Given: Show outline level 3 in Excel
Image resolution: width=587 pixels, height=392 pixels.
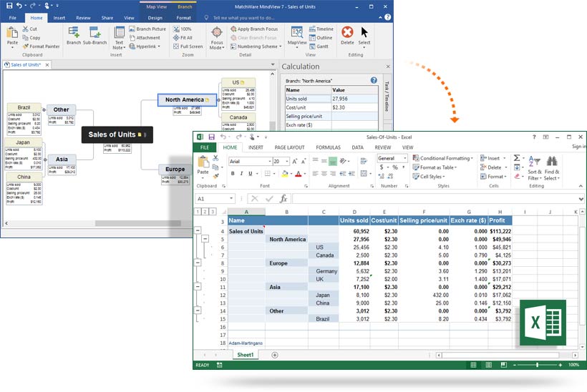Looking at the screenshot, I should coord(213,212).
